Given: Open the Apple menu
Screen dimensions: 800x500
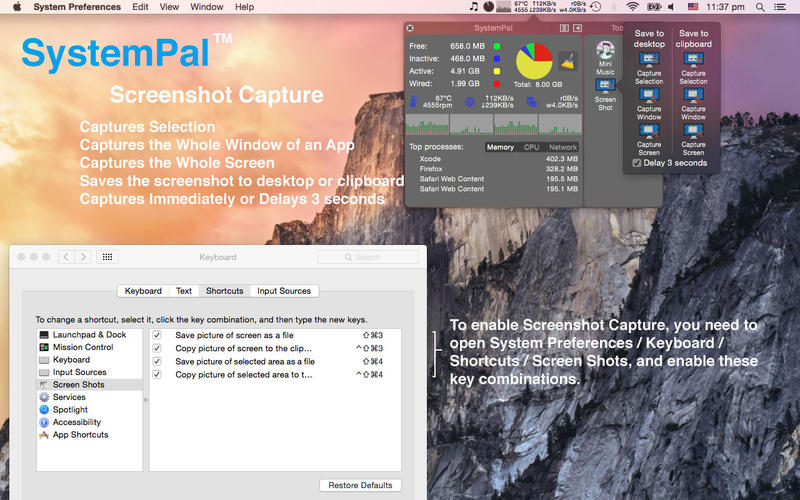Looking at the screenshot, I should [17, 7].
